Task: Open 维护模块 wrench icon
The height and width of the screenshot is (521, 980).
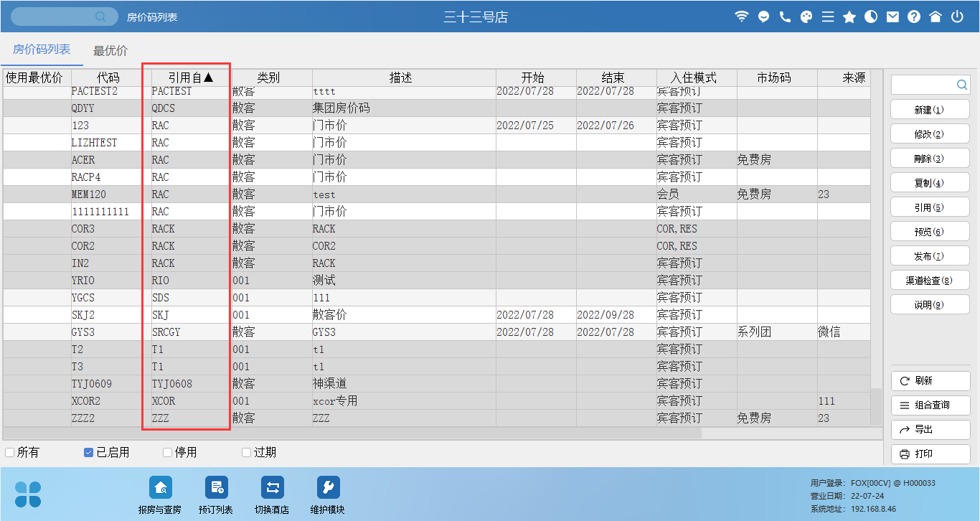Action: click(328, 495)
